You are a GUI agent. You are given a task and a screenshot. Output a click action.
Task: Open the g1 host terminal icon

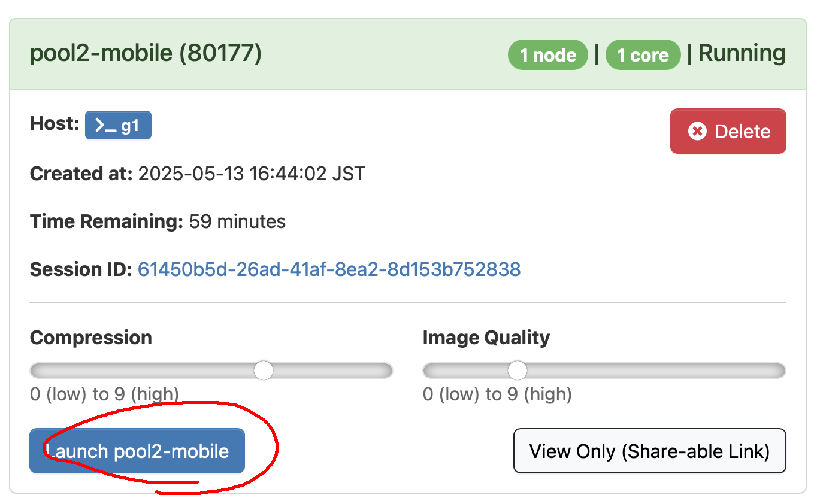click(x=118, y=125)
